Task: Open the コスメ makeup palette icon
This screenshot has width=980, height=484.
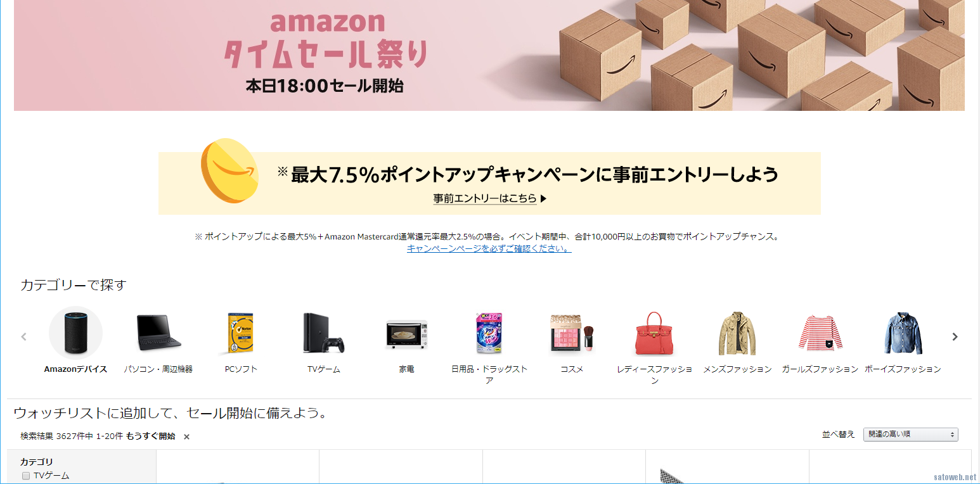Action: point(572,333)
